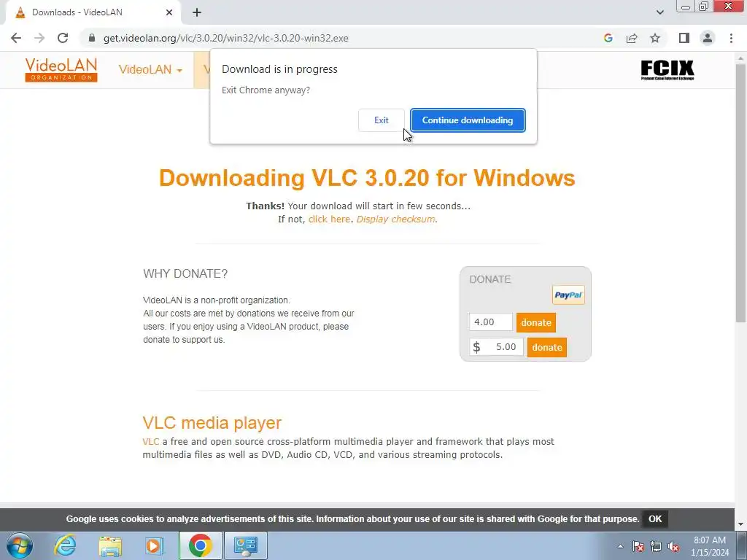Click the 'WHY DONATE?' heading
The width and height of the screenshot is (747, 560).
pos(185,274)
